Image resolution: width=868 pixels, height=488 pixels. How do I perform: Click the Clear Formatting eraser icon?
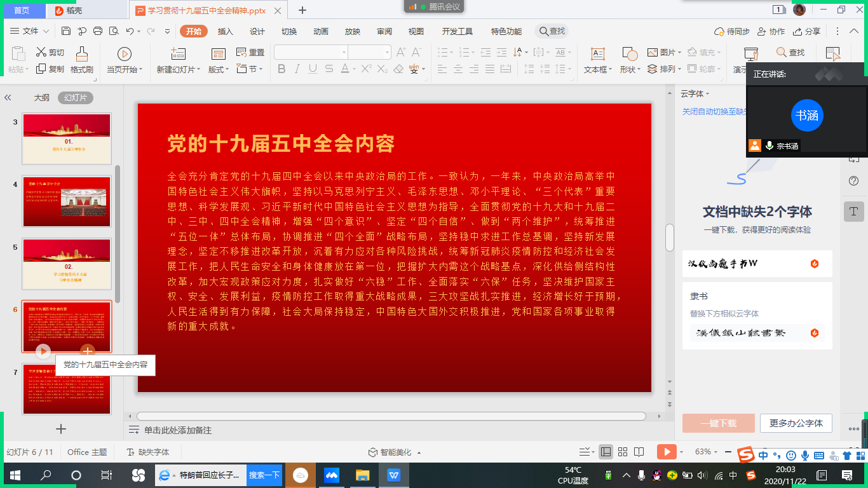(x=399, y=69)
